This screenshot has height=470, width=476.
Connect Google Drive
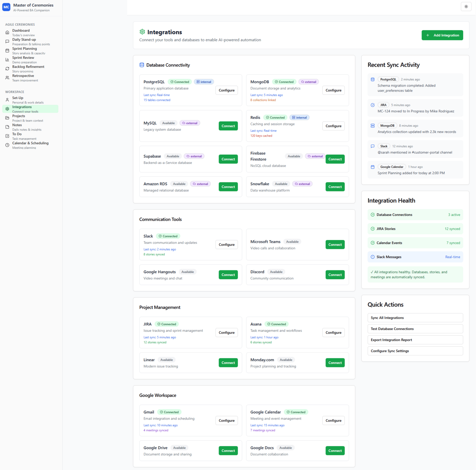pos(228,451)
